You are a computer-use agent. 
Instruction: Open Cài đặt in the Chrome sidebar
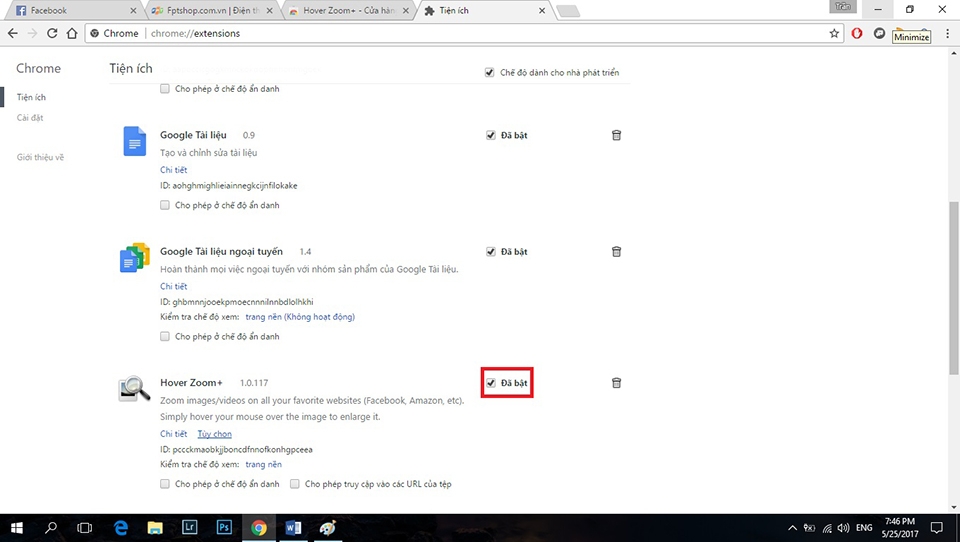[x=30, y=118]
